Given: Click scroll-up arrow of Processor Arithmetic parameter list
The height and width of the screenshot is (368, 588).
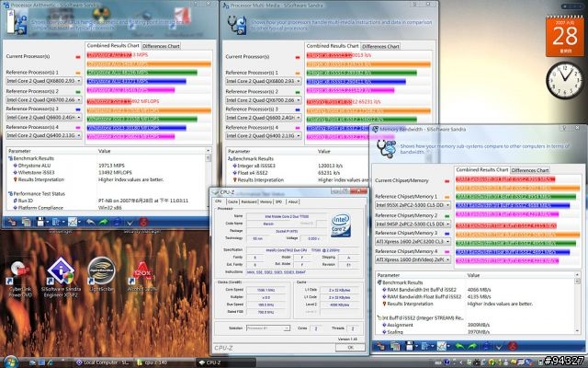Looking at the screenshot, I should coord(209,151).
